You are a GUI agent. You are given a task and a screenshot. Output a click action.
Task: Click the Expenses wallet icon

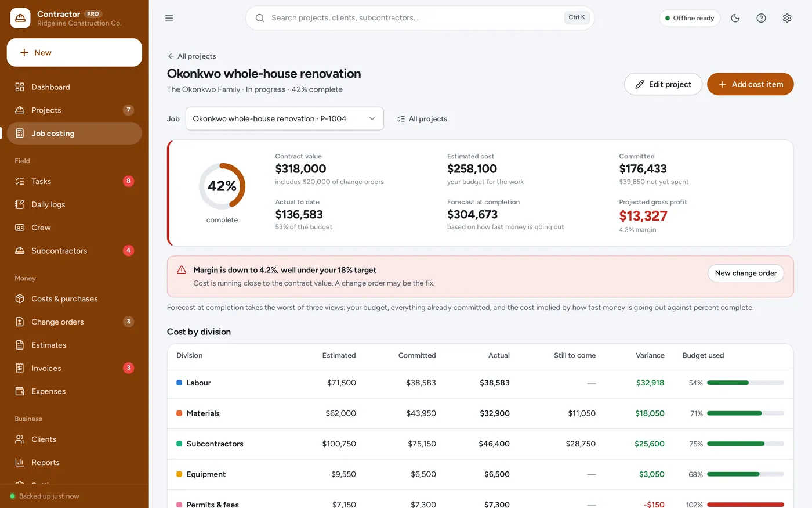[x=20, y=391]
